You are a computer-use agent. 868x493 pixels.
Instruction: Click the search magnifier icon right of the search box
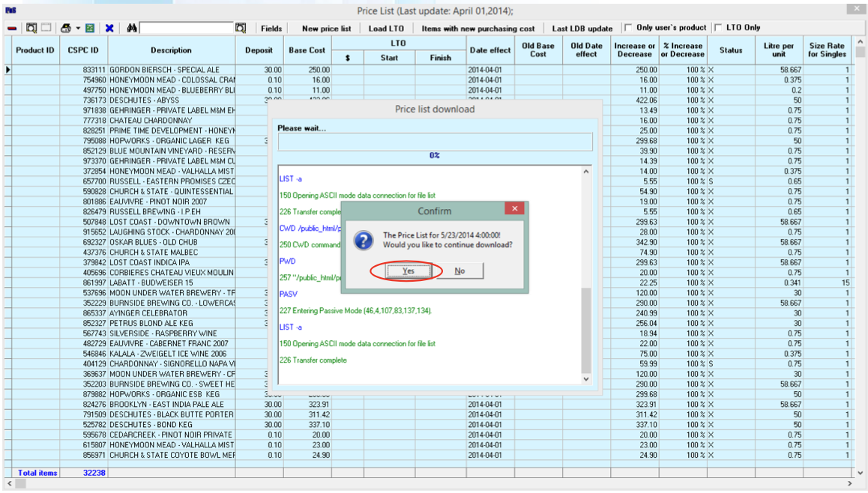(x=241, y=28)
